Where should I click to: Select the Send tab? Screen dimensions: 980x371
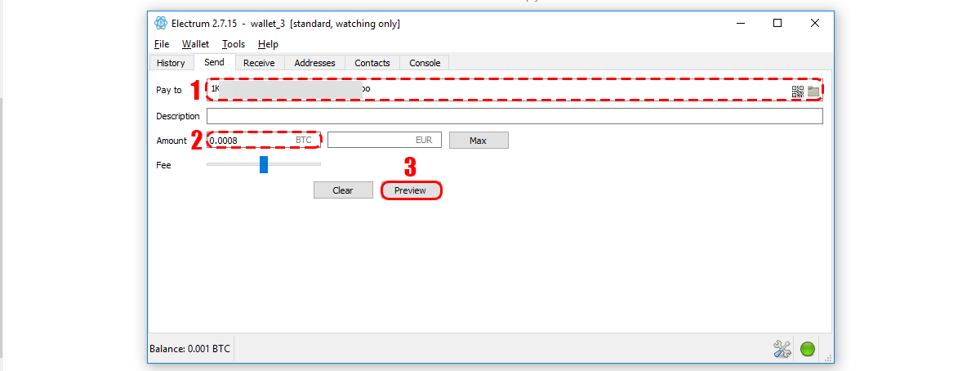(x=214, y=62)
